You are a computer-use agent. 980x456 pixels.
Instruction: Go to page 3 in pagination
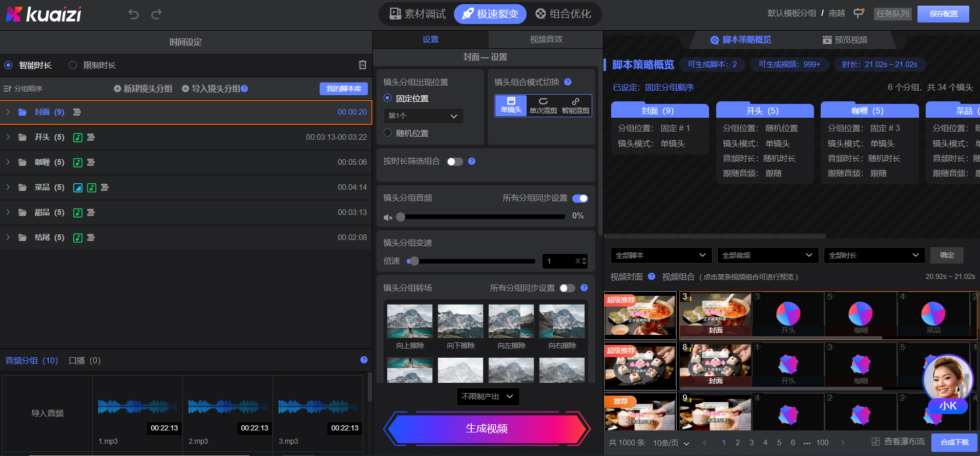[x=752, y=442]
